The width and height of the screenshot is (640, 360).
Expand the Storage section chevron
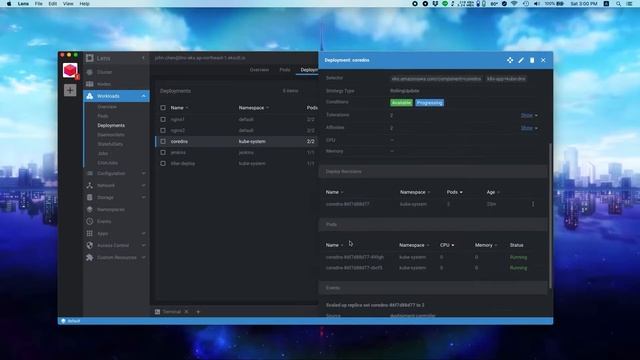click(x=143, y=197)
